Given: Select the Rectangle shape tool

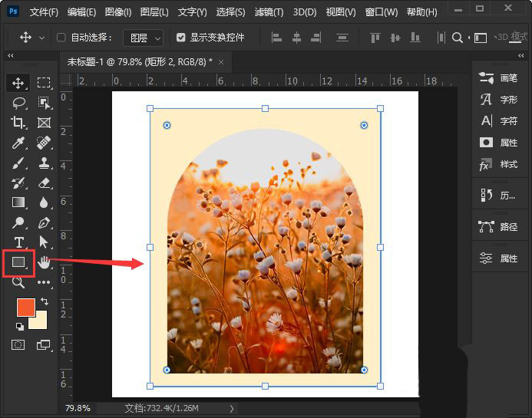Looking at the screenshot, I should [18, 262].
